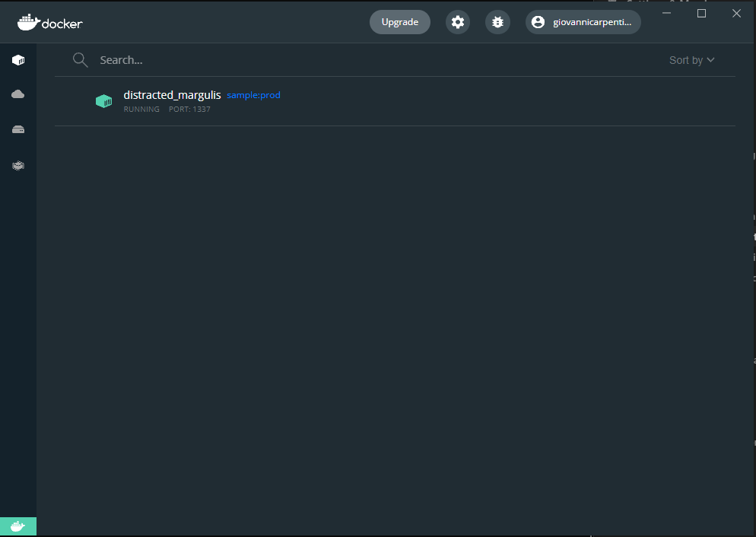Maximize the Docker Desktop window
756x537 pixels.
click(x=701, y=14)
